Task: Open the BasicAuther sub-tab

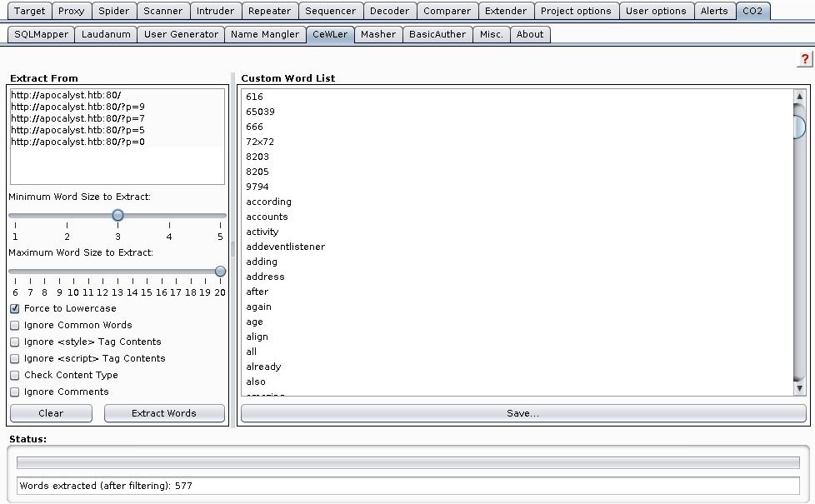Action: click(x=437, y=34)
